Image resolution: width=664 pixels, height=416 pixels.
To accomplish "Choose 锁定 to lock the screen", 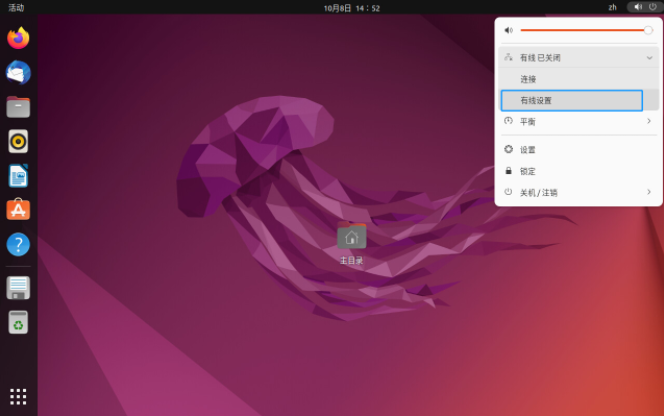I will coord(578,171).
